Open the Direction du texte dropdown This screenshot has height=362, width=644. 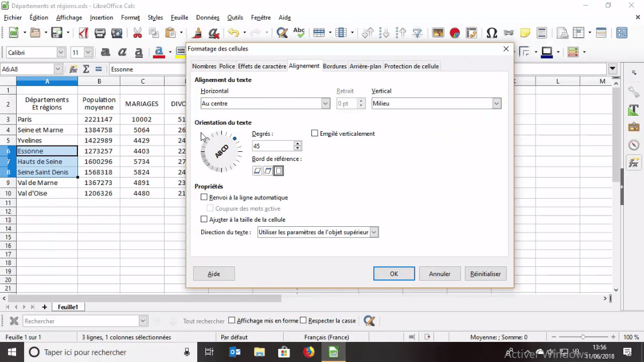[373, 232]
